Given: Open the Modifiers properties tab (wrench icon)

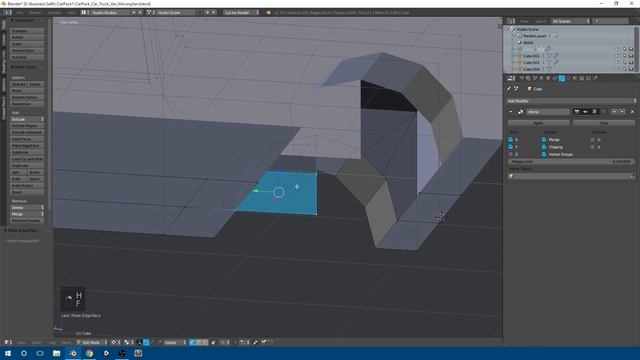Looking at the screenshot, I should [x=562, y=78].
